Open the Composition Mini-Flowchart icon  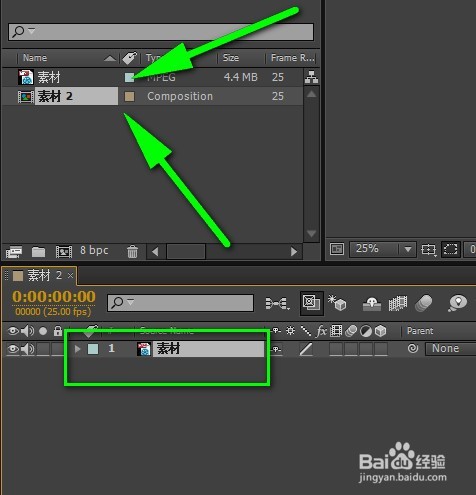coord(277,303)
